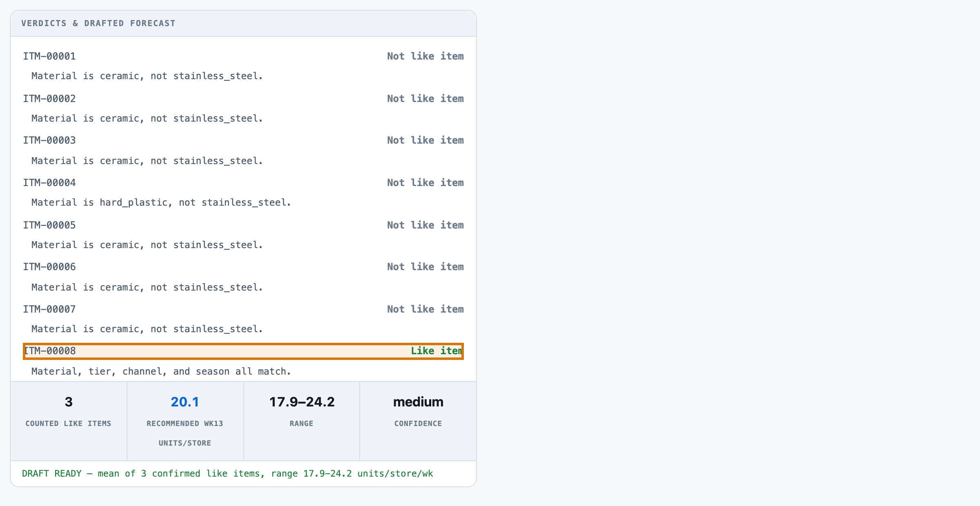Click the Not like item label for ITM-00001

[x=425, y=56]
